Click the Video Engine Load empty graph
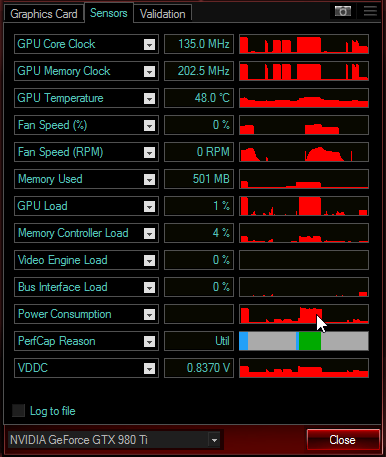The width and height of the screenshot is (386, 457). [304, 260]
